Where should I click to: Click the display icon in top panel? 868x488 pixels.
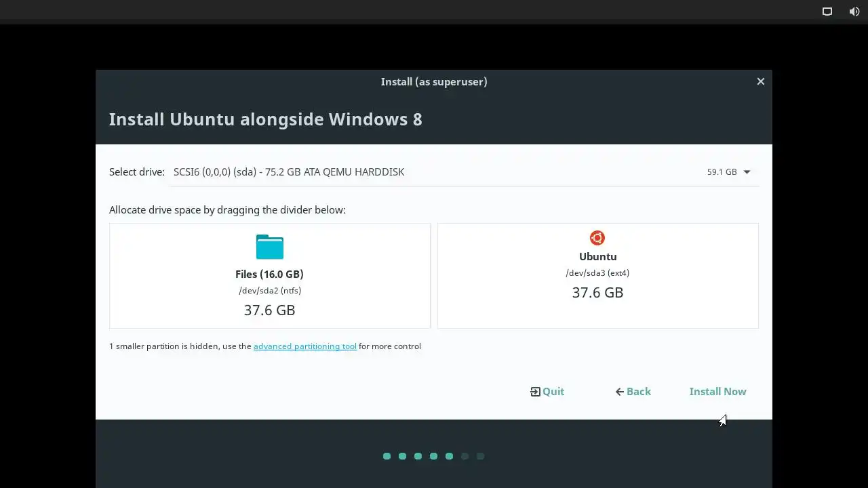pos(827,12)
